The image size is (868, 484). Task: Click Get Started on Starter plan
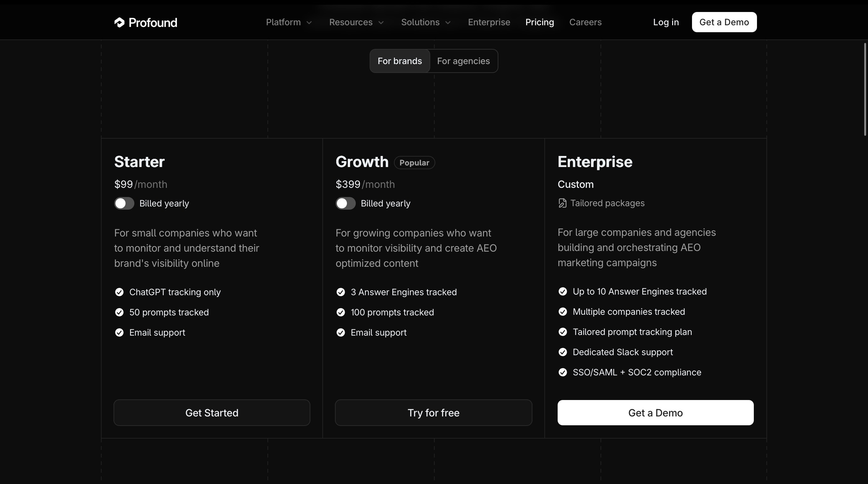212,413
